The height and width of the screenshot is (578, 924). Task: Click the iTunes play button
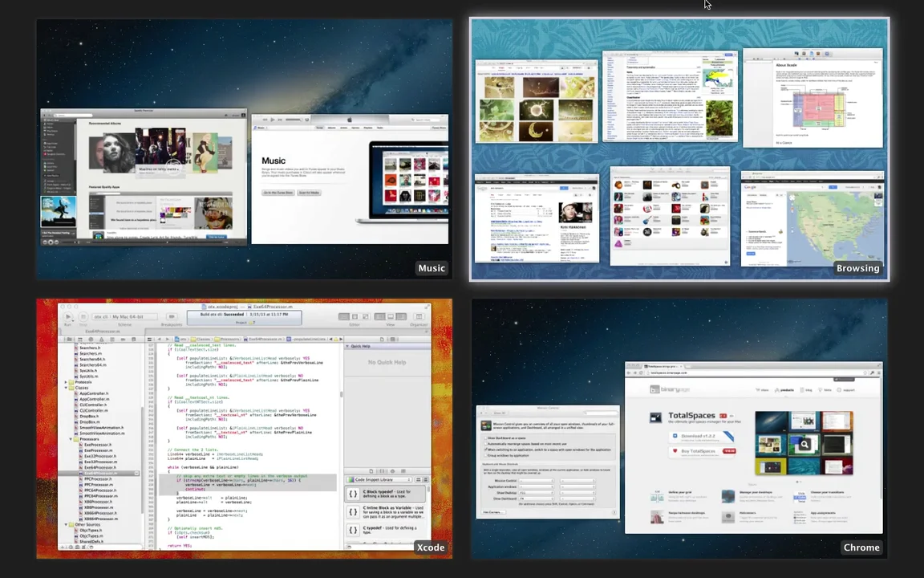click(x=272, y=120)
